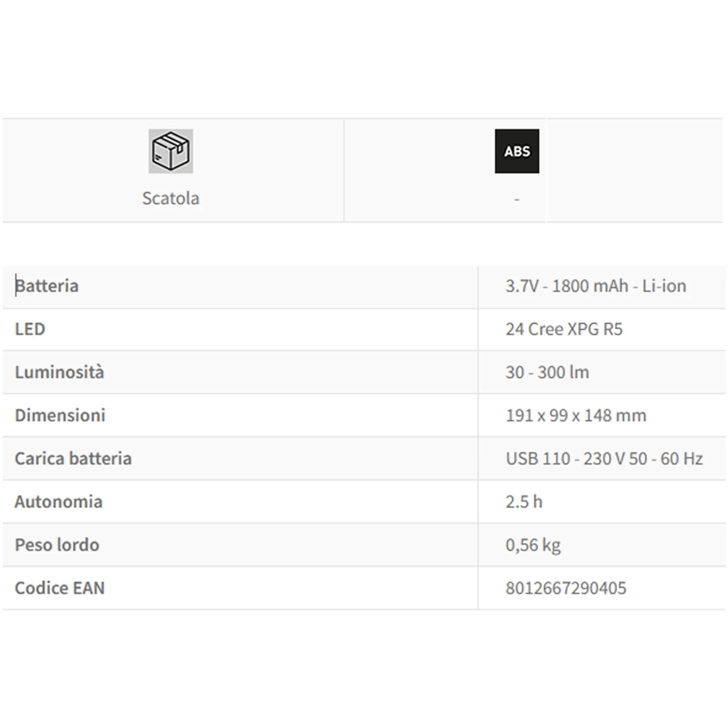The image size is (728, 728).
Task: Click the Peso lordo row label
Action: click(57, 545)
